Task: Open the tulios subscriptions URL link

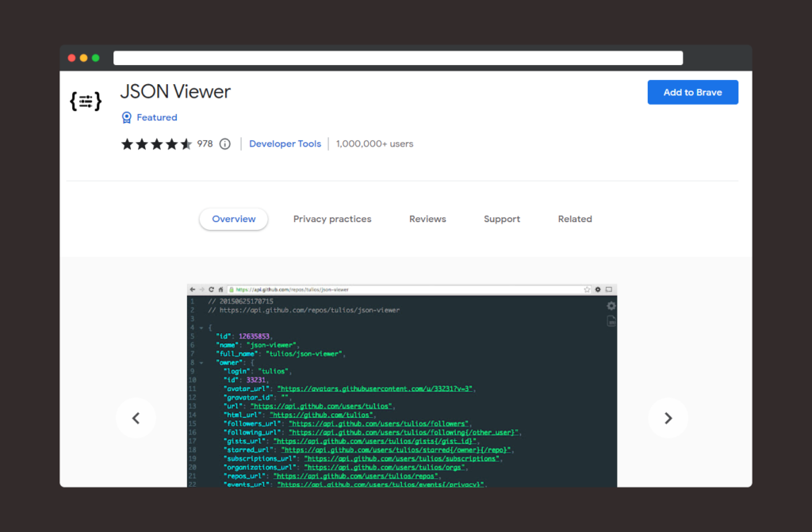Action: (x=402, y=458)
